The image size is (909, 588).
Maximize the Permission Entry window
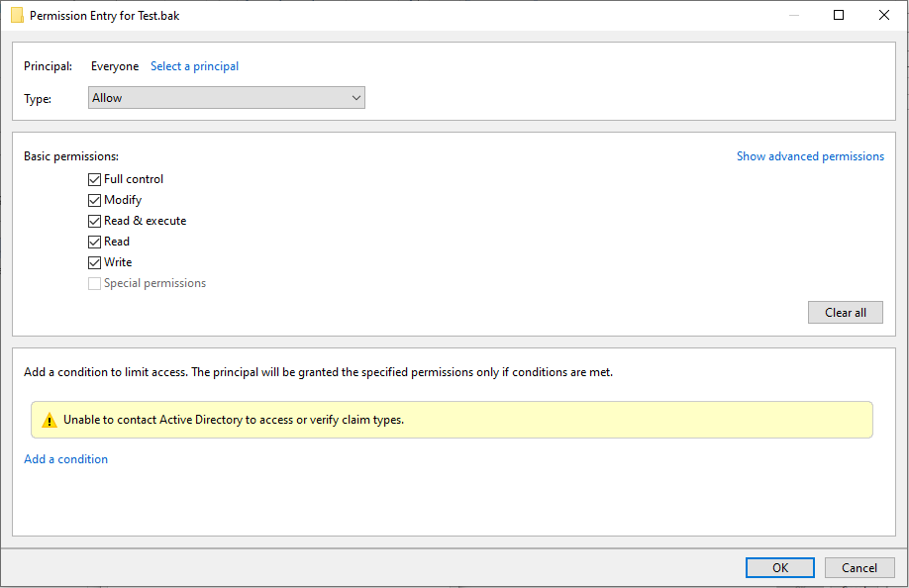click(839, 16)
